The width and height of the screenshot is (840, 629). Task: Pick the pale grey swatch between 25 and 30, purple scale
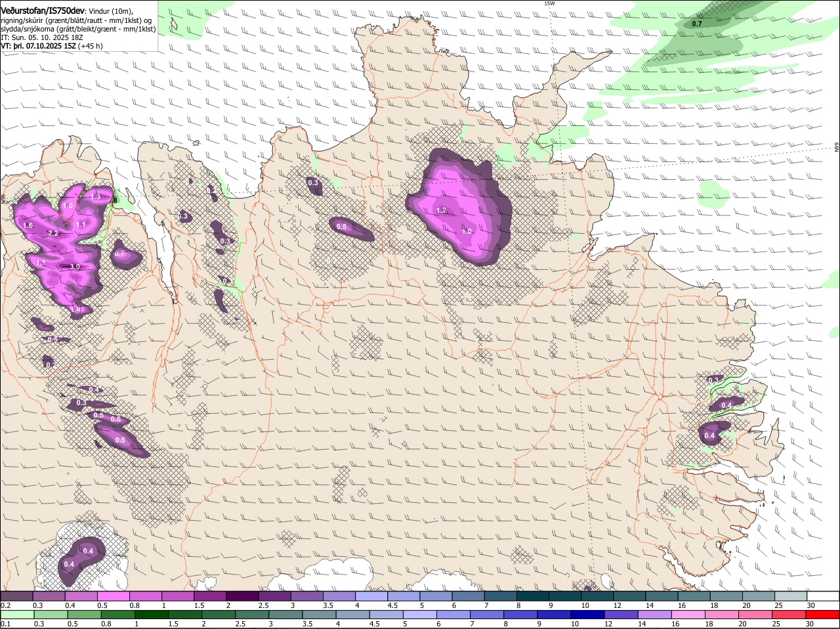(791, 596)
